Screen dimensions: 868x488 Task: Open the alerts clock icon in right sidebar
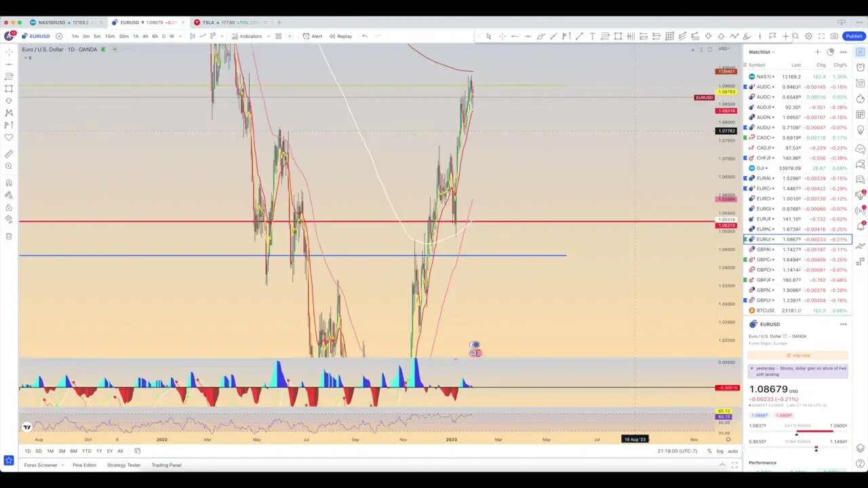(861, 67)
